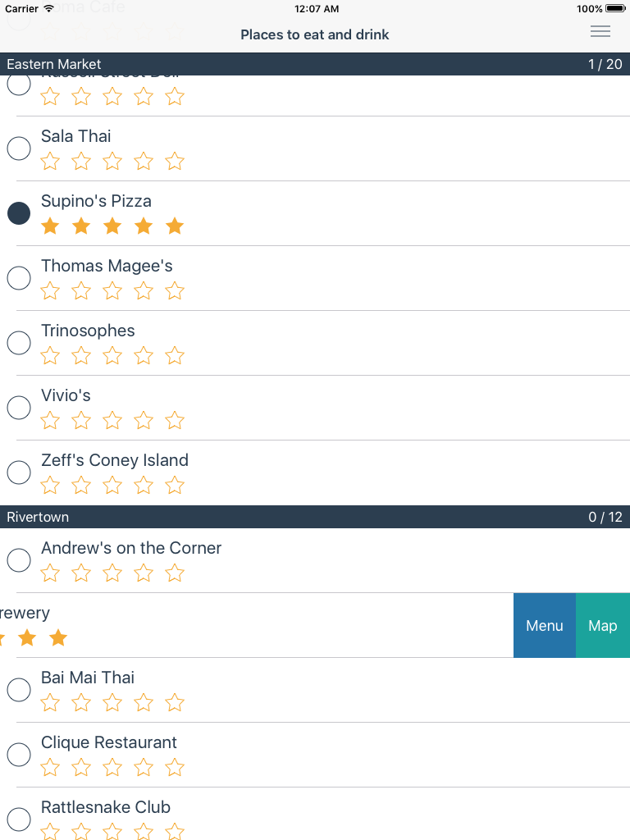Give Zeff's Coney Island two stars

(81, 486)
